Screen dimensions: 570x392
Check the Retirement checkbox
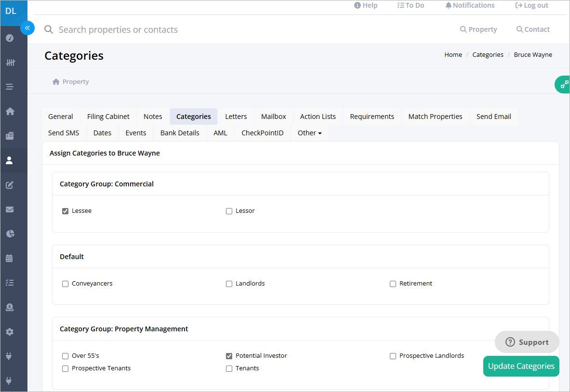393,284
